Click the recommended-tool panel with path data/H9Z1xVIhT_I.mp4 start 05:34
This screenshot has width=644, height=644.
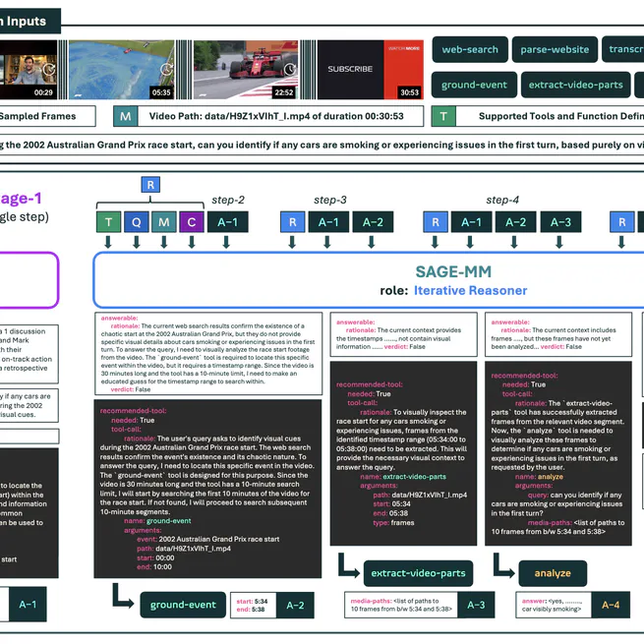[404, 453]
